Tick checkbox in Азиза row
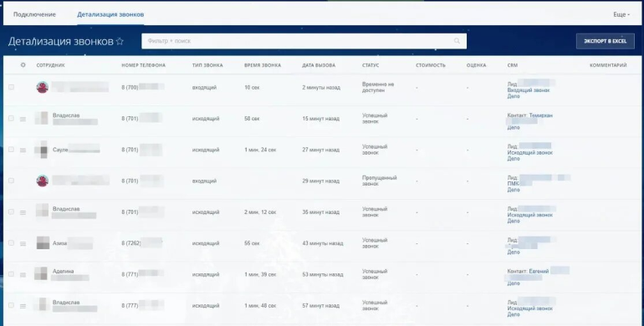 11,243
